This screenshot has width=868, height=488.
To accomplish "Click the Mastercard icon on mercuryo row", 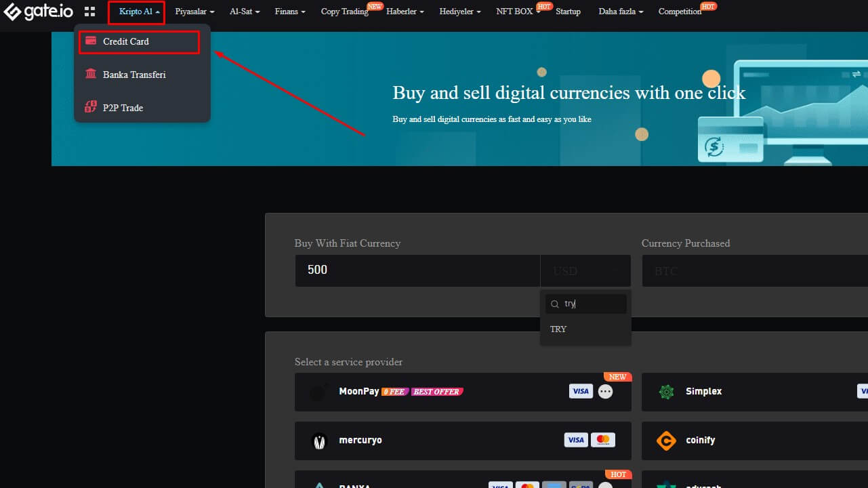I will [602, 441].
